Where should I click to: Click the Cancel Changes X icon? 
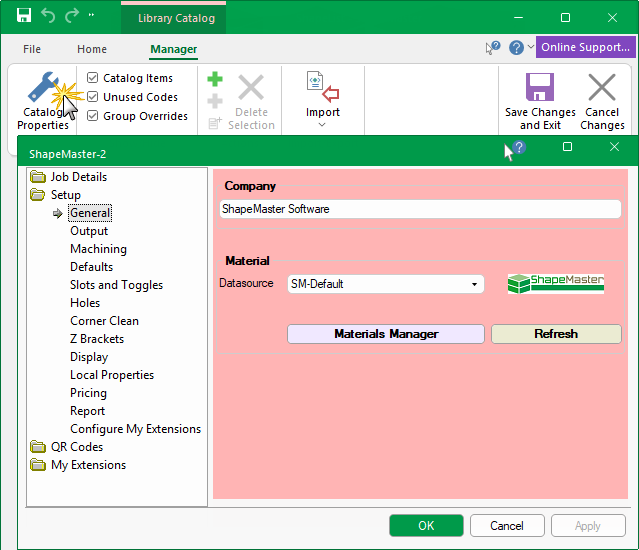pyautogui.click(x=602, y=88)
